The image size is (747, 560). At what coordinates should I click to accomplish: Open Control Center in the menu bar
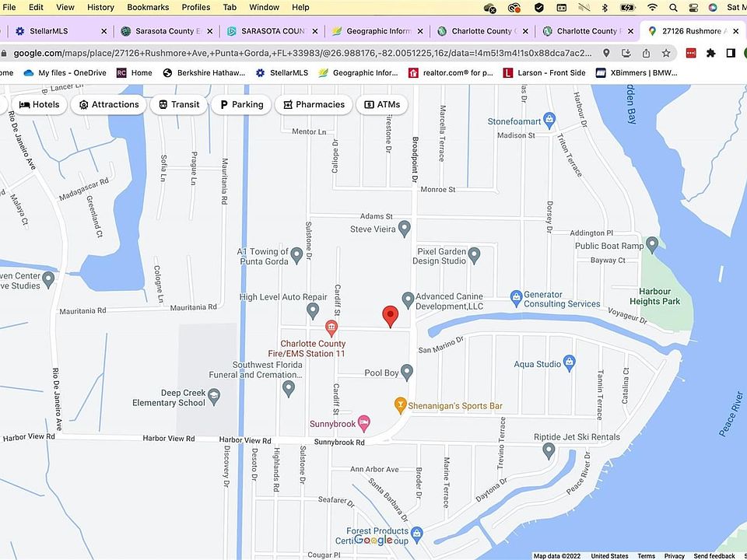point(693,7)
